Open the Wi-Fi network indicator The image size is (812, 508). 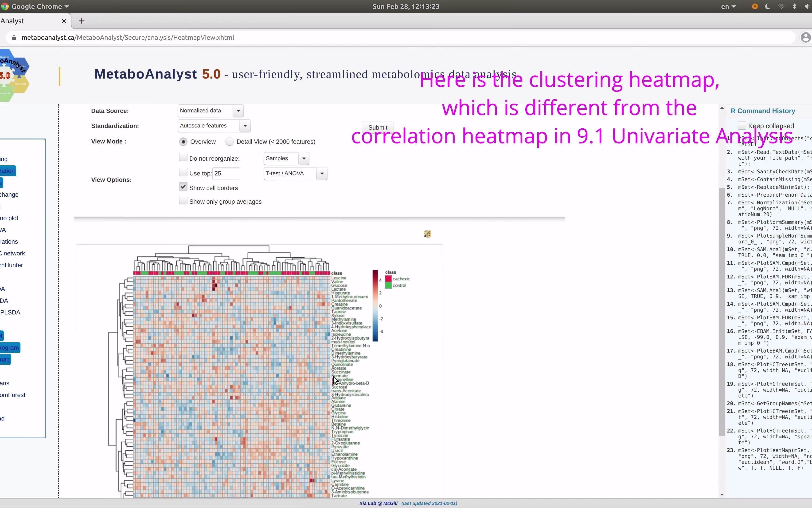781,6
